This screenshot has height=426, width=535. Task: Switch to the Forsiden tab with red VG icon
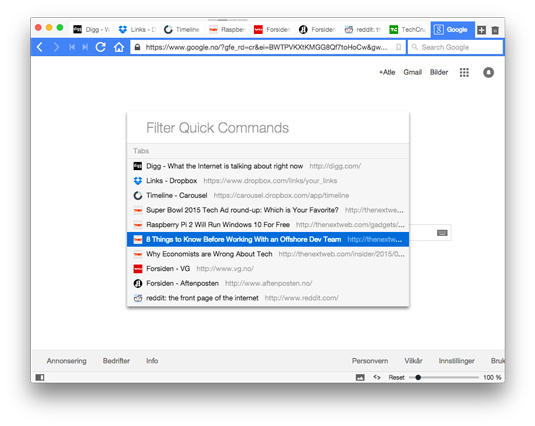pos(272,30)
